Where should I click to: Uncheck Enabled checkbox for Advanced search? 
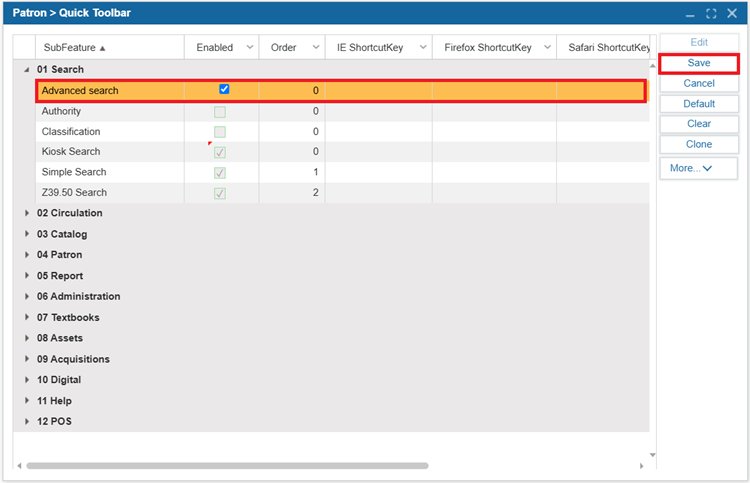[x=224, y=90]
